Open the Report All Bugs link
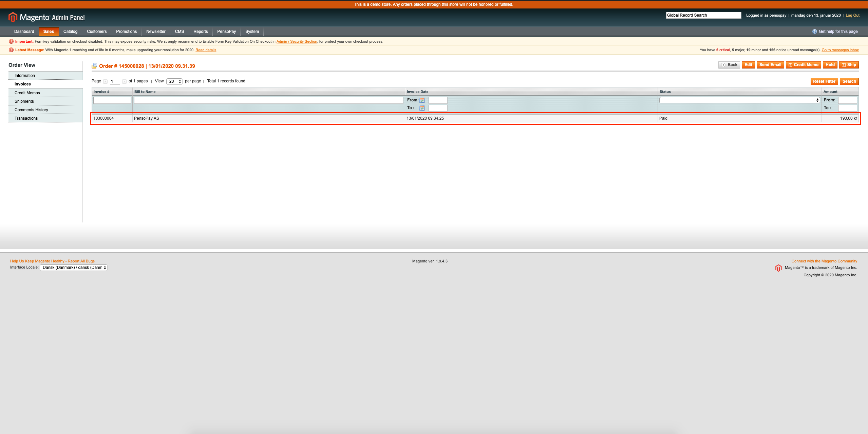 point(52,261)
